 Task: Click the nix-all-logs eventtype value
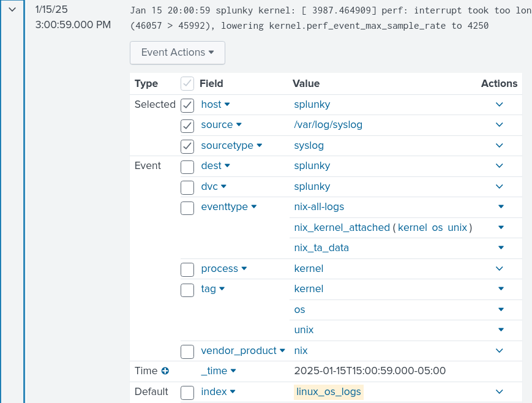pos(319,207)
